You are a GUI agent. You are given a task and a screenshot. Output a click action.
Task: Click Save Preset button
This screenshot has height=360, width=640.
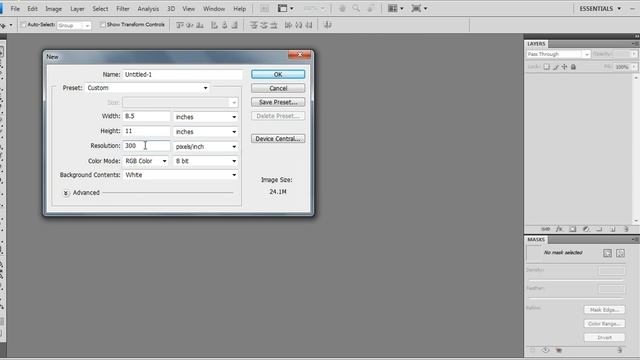pos(278,102)
